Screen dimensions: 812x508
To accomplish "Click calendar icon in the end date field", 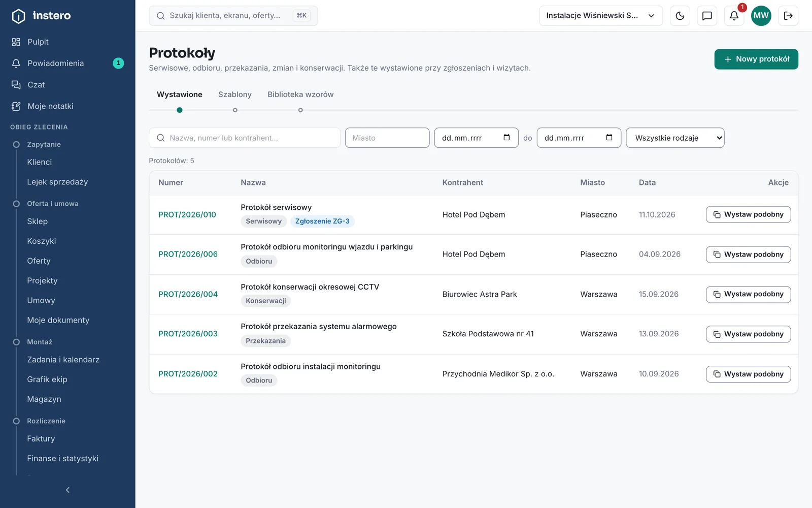I will coord(609,138).
